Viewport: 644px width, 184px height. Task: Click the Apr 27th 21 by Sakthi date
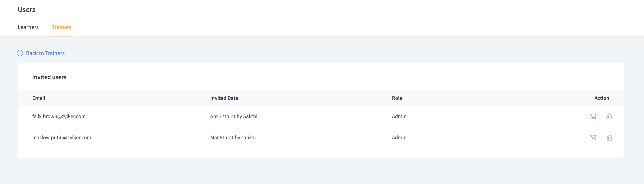(234, 116)
